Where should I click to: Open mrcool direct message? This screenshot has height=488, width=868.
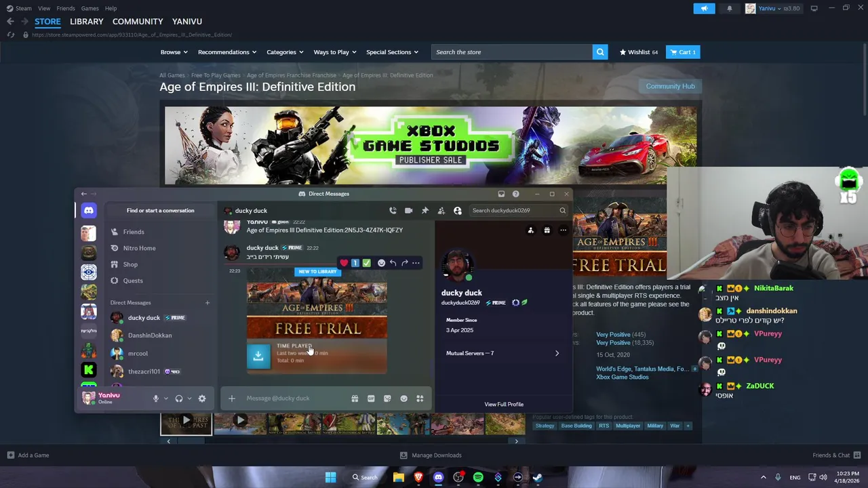pos(161,353)
